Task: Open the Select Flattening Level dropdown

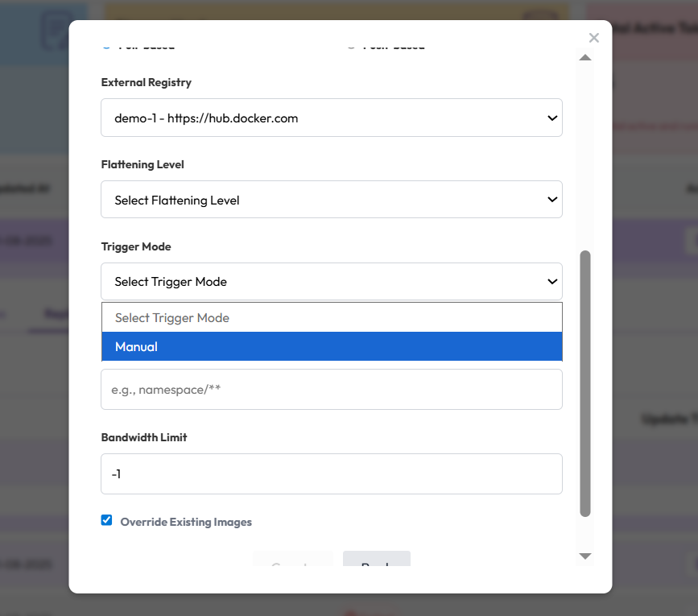Action: tap(332, 200)
